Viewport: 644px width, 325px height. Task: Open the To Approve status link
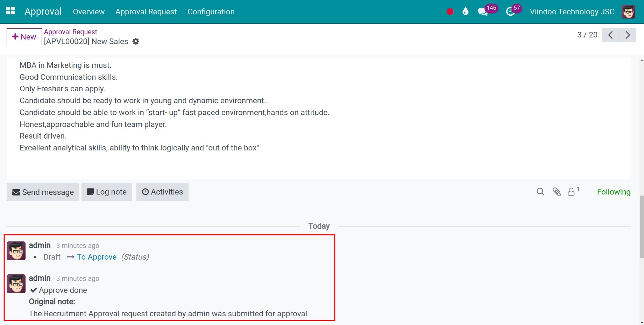pyautogui.click(x=97, y=257)
